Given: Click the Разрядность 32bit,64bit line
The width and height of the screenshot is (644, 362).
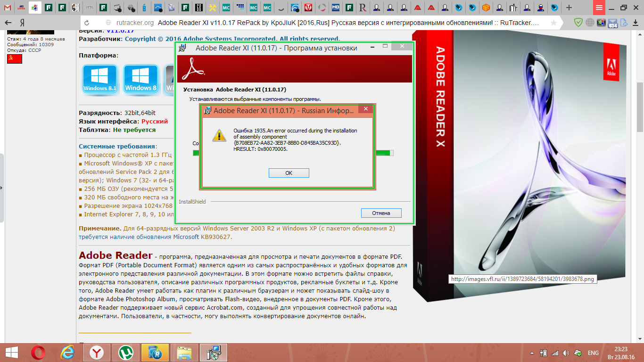Looking at the screenshot, I should [x=117, y=113].
